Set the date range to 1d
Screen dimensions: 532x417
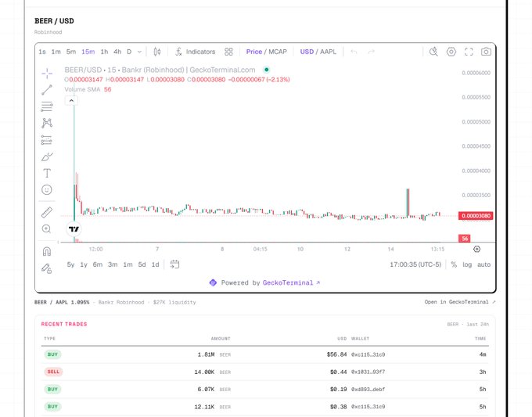tap(155, 264)
